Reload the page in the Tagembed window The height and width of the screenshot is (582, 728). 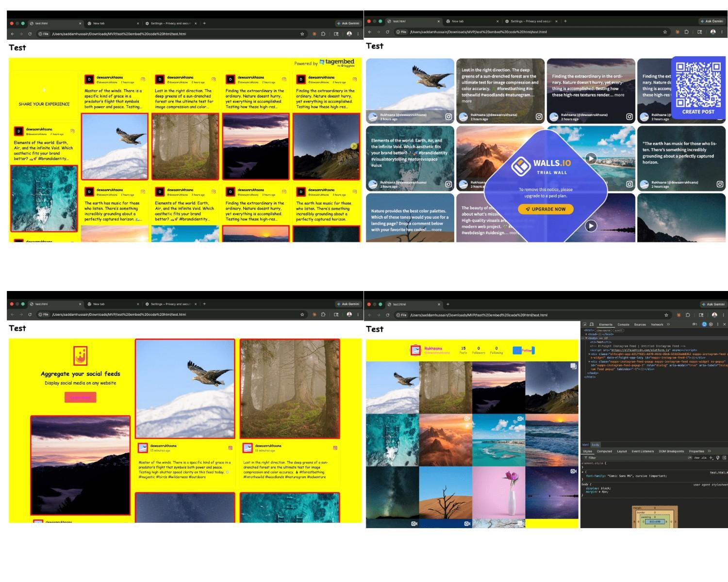click(x=30, y=34)
